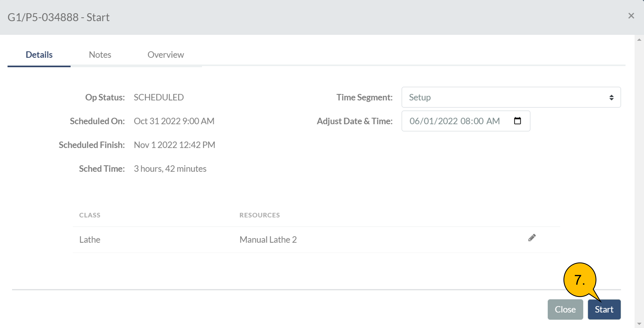Click the pencil edit icon for Manual Lathe 2
The height and width of the screenshot is (328, 644).
[532, 238]
